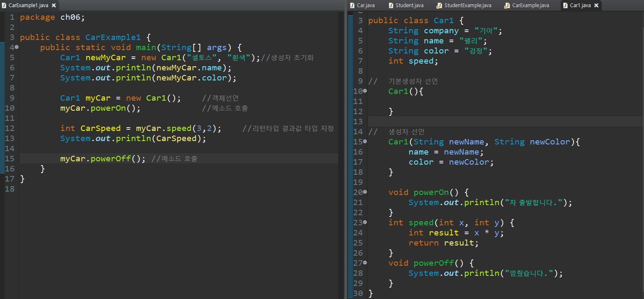Viewport: 644px width, 299px height.
Task: Click 'myCar.powerOff();' on highlighted line 15
Action: (103, 159)
